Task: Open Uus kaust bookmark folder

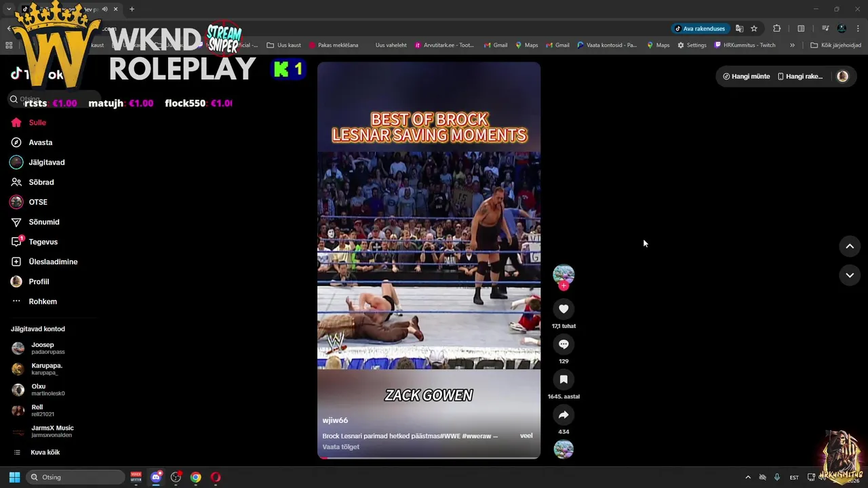Action: pyautogui.click(x=283, y=45)
